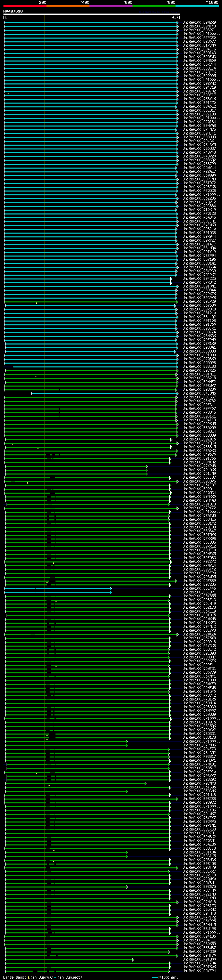Select hit label UniRef100_Q9M609
The height and width of the screenshot is (980, 222).
point(199,60)
